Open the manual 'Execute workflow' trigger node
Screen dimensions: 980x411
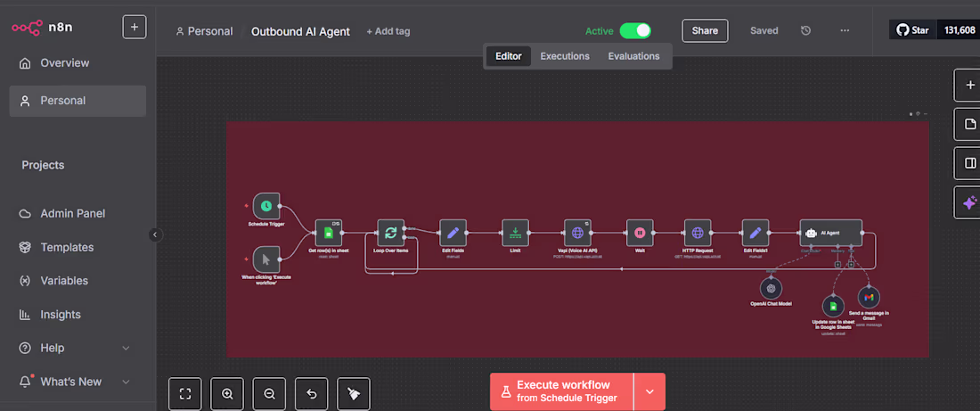pyautogui.click(x=265, y=259)
